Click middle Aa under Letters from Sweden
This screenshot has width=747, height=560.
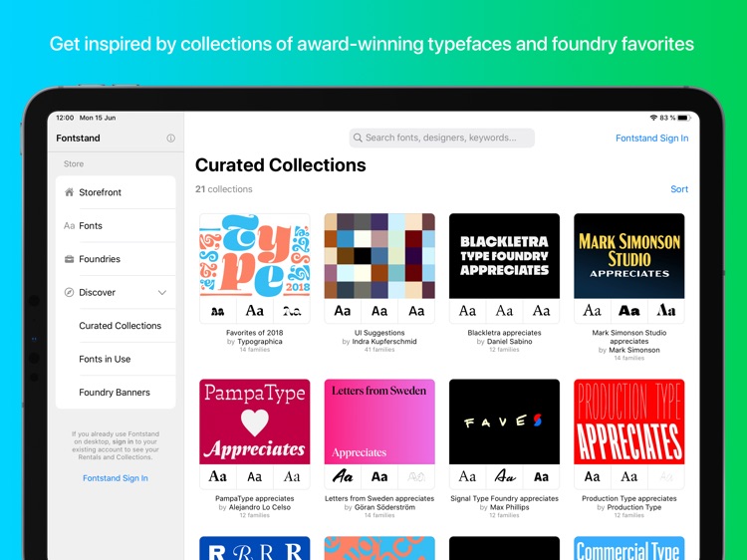pos(379,476)
